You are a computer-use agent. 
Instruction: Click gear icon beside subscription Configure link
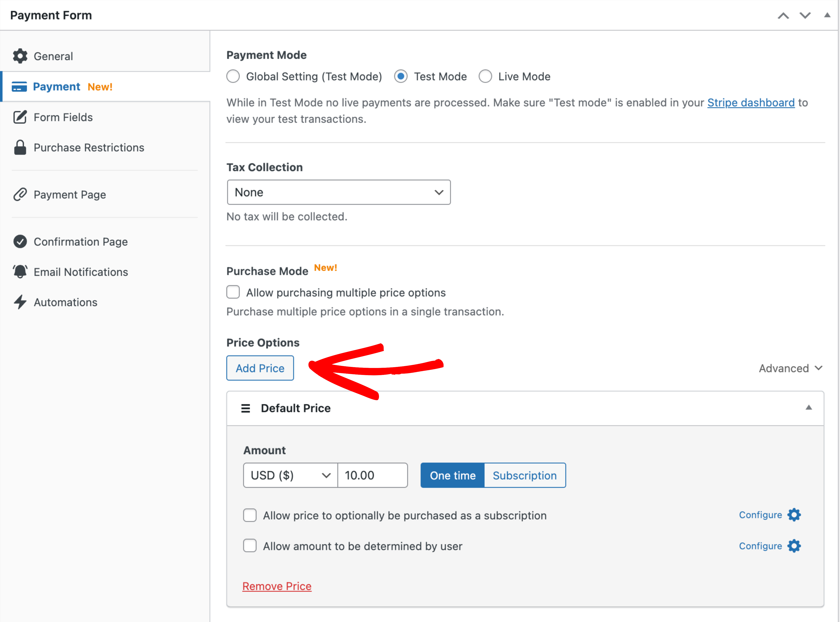point(794,515)
